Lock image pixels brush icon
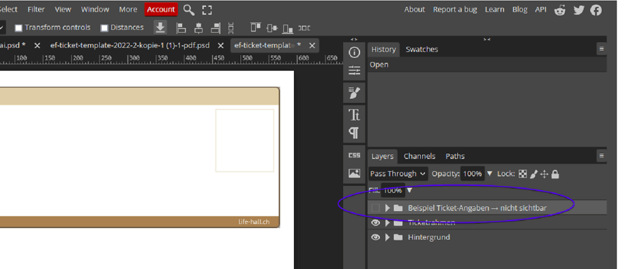This screenshot has height=269, width=644. point(533,174)
